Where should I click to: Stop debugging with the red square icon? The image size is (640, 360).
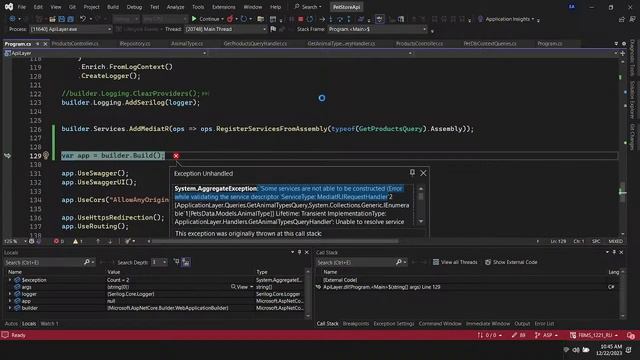[300, 19]
